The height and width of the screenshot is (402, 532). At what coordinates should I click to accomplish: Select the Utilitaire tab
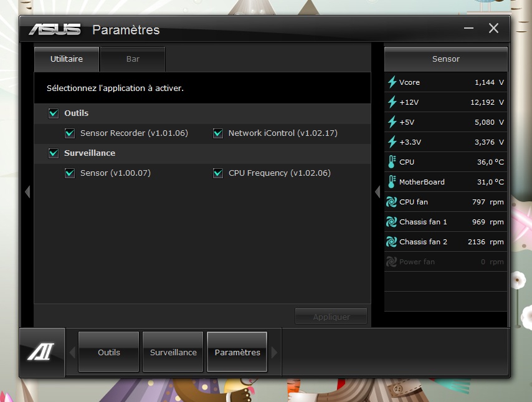[x=67, y=59]
